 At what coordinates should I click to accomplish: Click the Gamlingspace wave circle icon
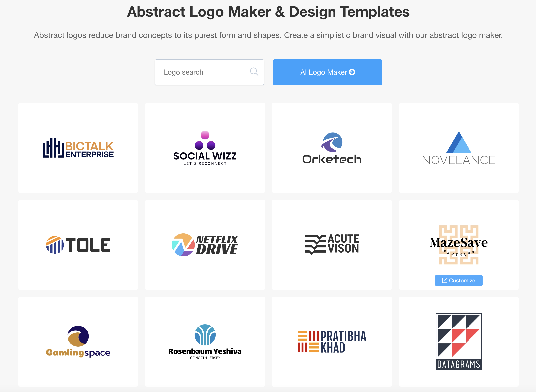pos(78,336)
